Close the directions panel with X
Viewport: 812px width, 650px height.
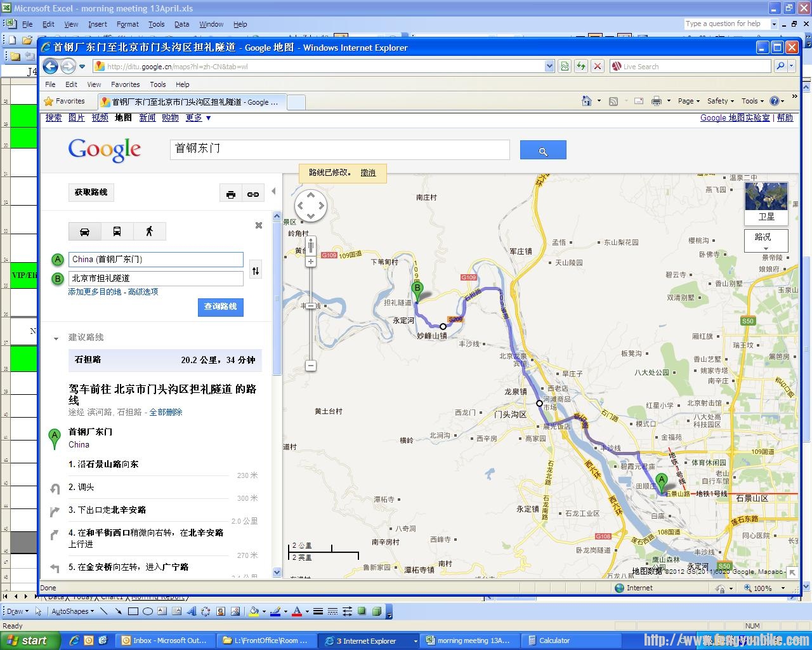point(259,225)
